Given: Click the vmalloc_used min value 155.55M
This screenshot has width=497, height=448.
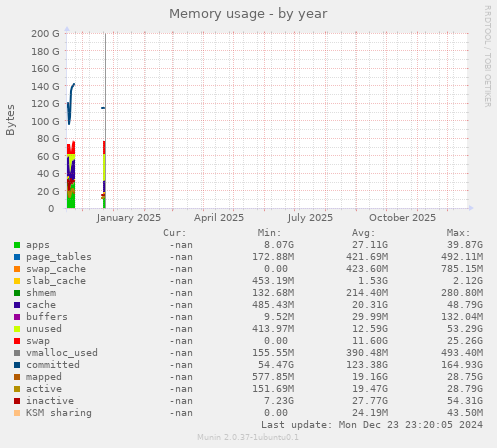Looking at the screenshot, I should click(x=273, y=353).
